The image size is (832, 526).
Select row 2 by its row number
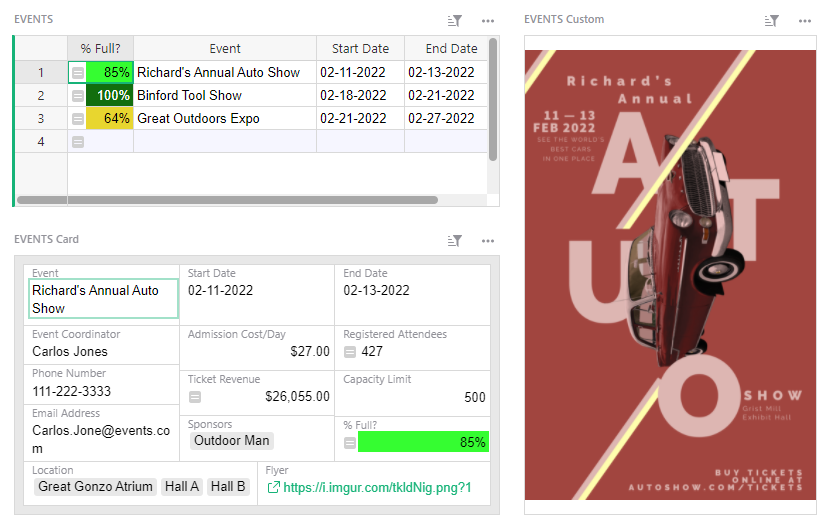[x=41, y=96]
